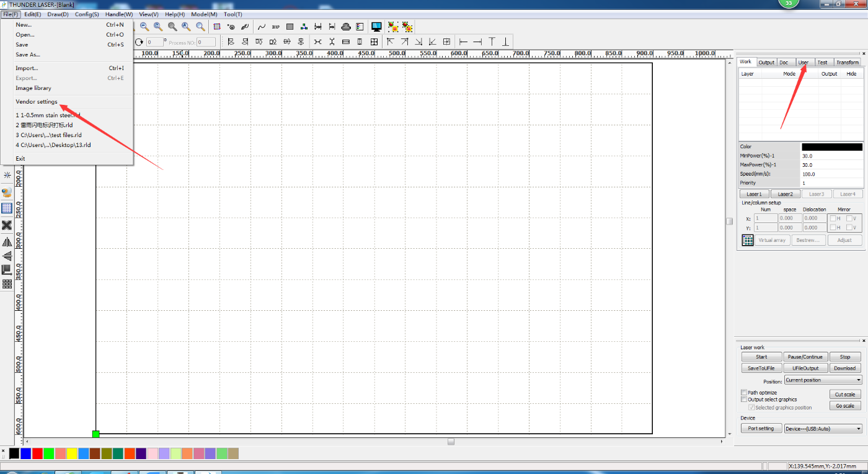Click the helmet-shaped icon left of the list icon

(x=346, y=27)
